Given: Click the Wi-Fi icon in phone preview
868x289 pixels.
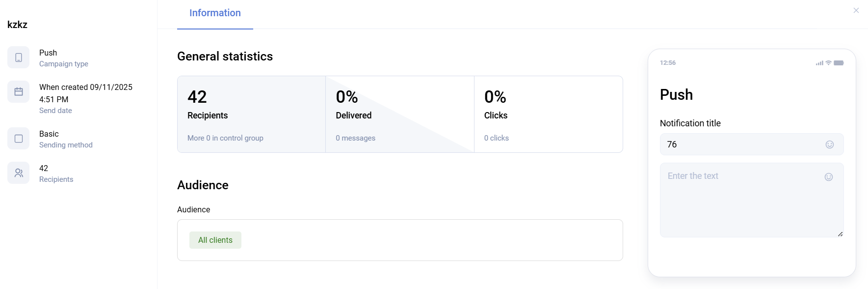Looking at the screenshot, I should [x=829, y=63].
